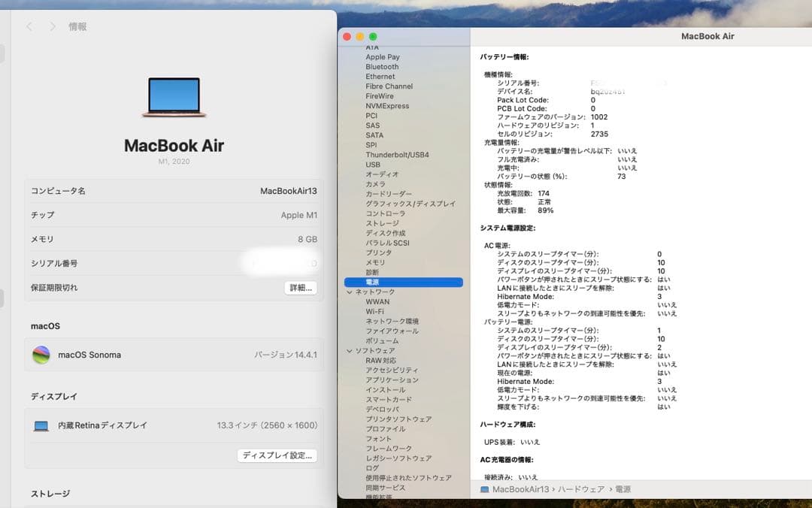
Task: Select インストール in the sidebar
Action: click(385, 390)
